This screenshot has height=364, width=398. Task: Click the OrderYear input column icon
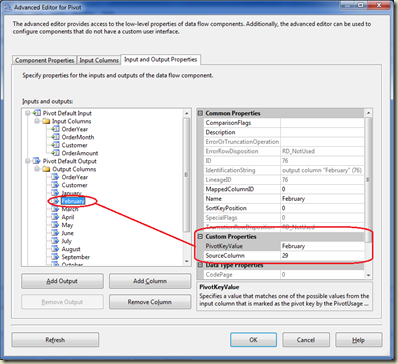pos(55,129)
